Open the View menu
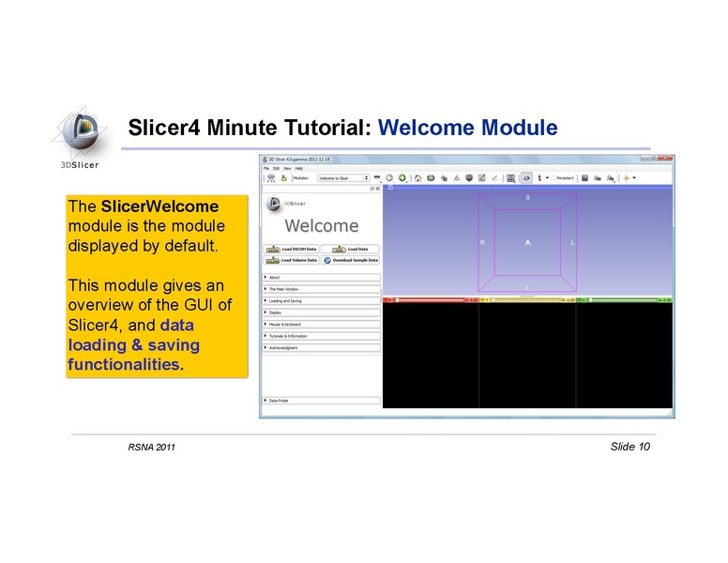The width and height of the screenshot is (728, 563). [287, 168]
